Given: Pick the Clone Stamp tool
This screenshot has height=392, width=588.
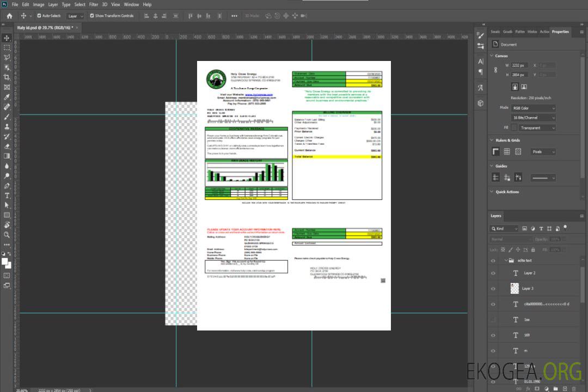Looking at the screenshot, I should point(7,126).
